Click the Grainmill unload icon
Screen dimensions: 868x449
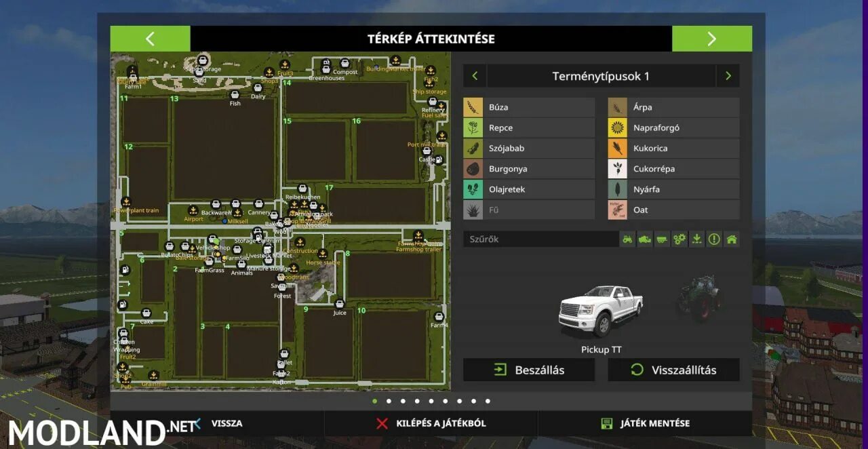click(x=154, y=375)
